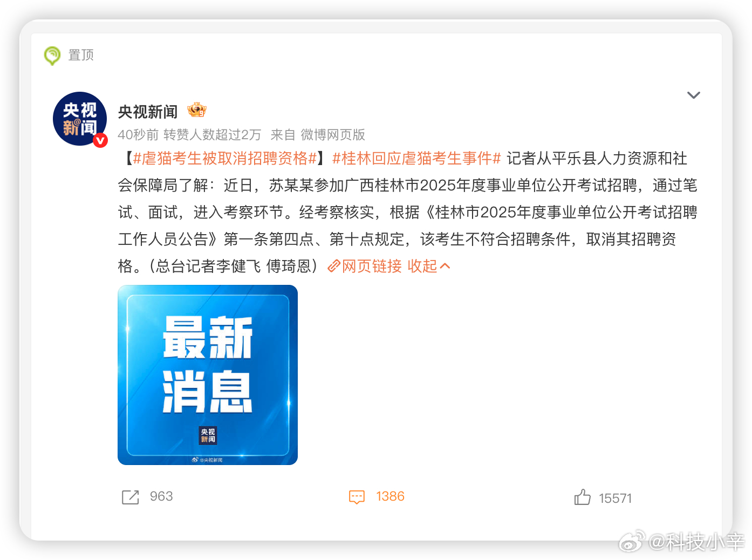Screen dimensions: 752x560
Task: Open hashtag #虐猫考生被取消招聘资格#
Action: (224, 158)
